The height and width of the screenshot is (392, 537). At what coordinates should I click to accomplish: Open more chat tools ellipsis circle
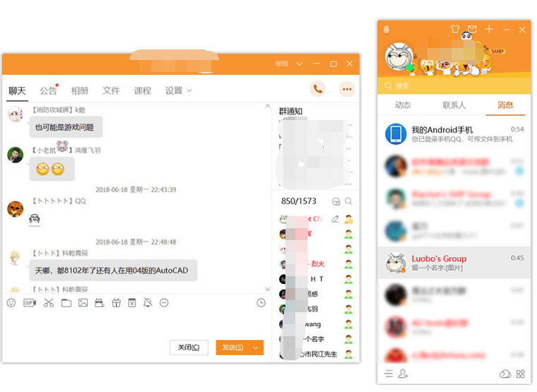coord(164,302)
